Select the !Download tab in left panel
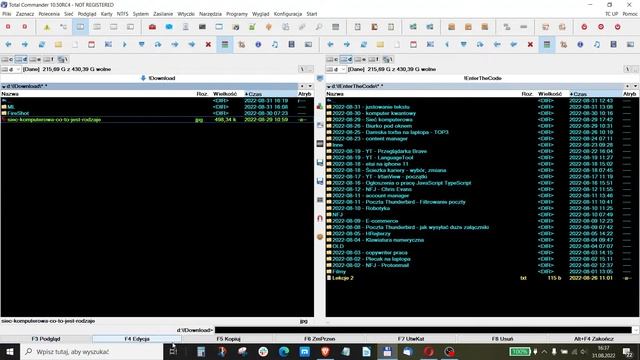This screenshot has width=640, height=360. [x=158, y=78]
